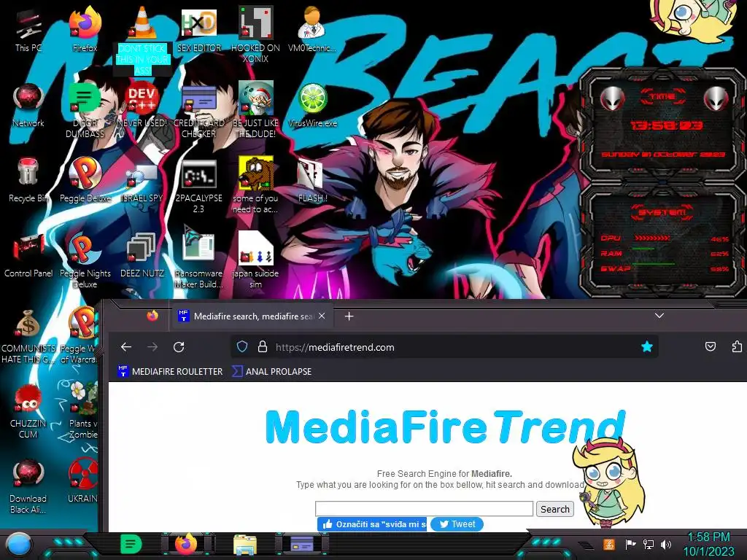Focus the mediafiretrend.com address bar
The width and height of the screenshot is (747, 560).
pos(443,347)
